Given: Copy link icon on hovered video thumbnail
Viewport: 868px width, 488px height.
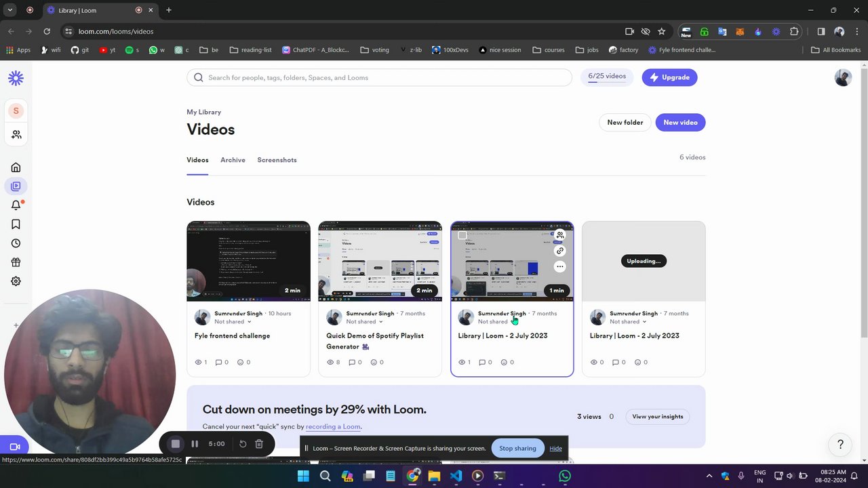Looking at the screenshot, I should (559, 251).
